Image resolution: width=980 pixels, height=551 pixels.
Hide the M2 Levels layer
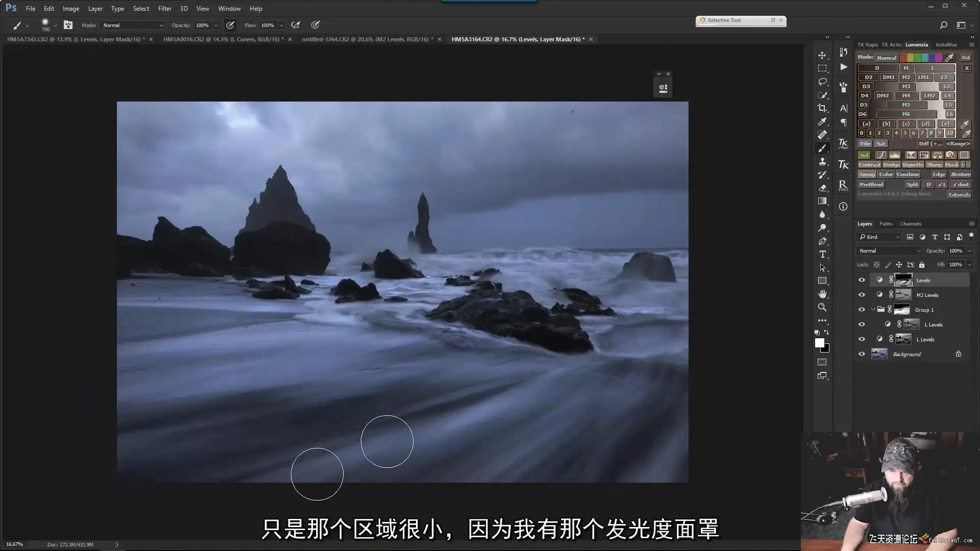click(862, 295)
